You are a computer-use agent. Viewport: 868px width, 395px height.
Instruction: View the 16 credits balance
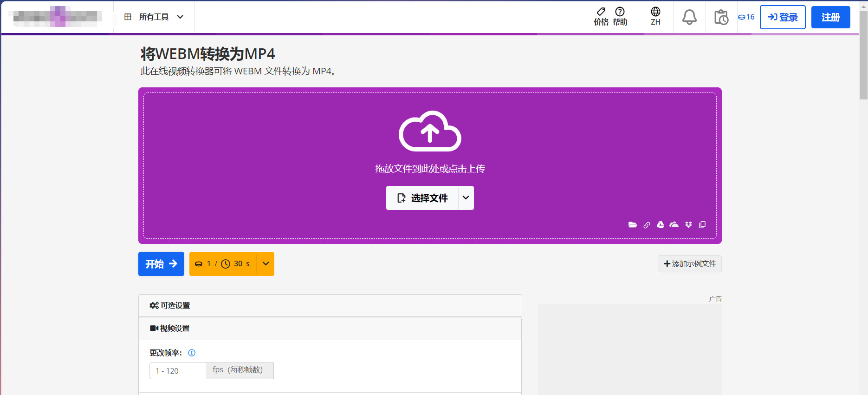pos(746,17)
